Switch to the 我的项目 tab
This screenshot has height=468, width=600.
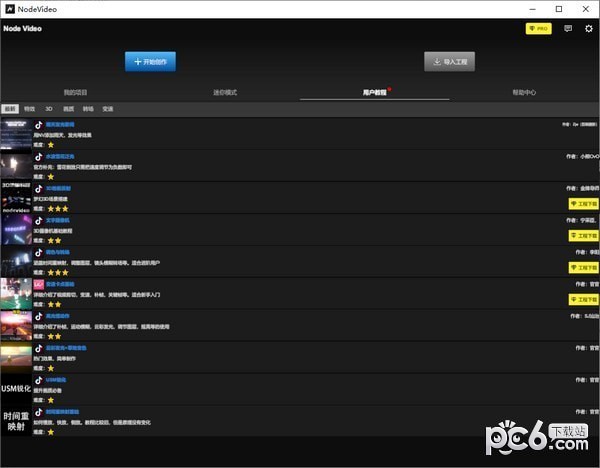pos(75,92)
